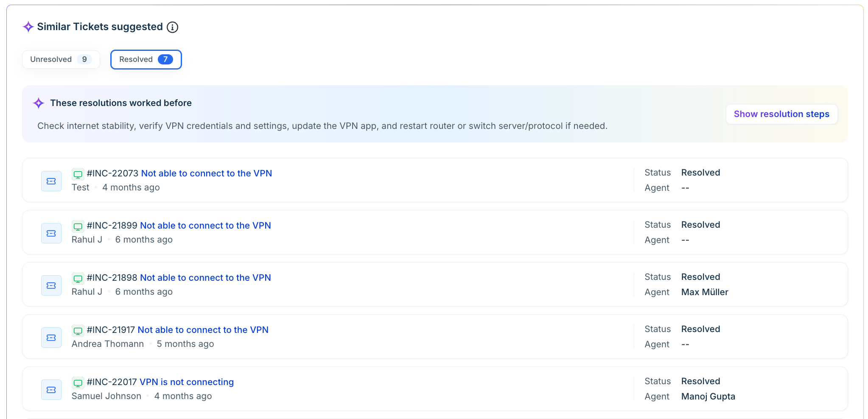Click requester Rahul J on INC-21899
Viewport: 868px width, 419px height.
(87, 240)
